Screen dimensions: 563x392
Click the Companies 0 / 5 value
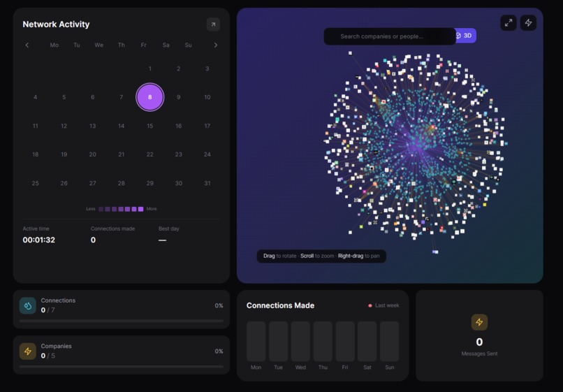[x=47, y=356]
